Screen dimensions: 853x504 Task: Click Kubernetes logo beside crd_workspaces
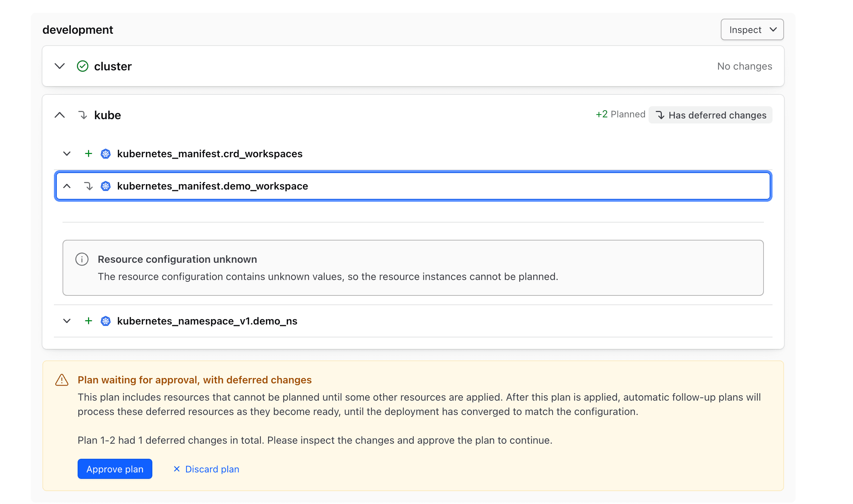point(106,154)
